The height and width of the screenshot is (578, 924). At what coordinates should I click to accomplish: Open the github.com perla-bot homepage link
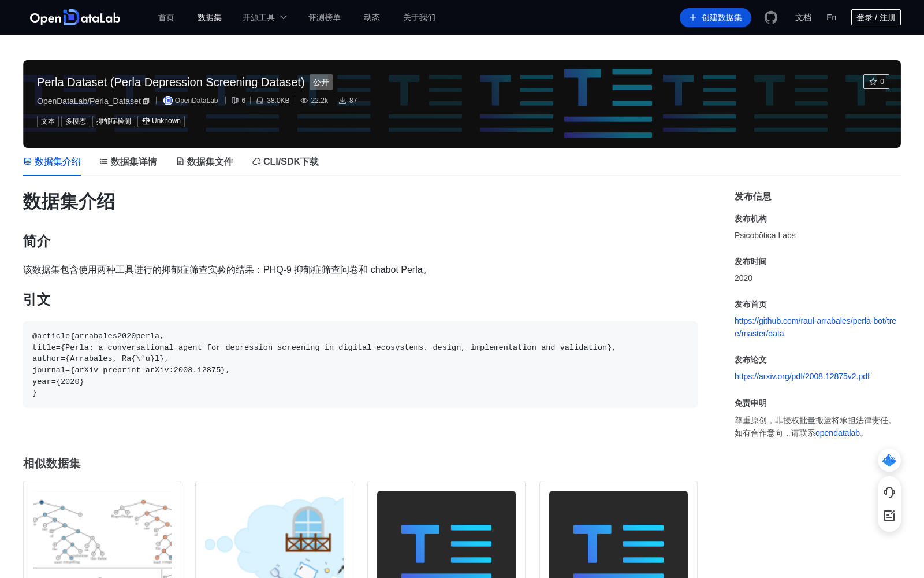click(x=815, y=327)
